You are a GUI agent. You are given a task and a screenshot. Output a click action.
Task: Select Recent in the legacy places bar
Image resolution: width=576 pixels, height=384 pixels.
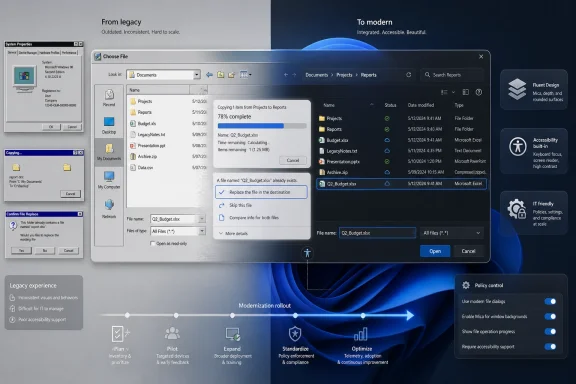click(x=109, y=98)
